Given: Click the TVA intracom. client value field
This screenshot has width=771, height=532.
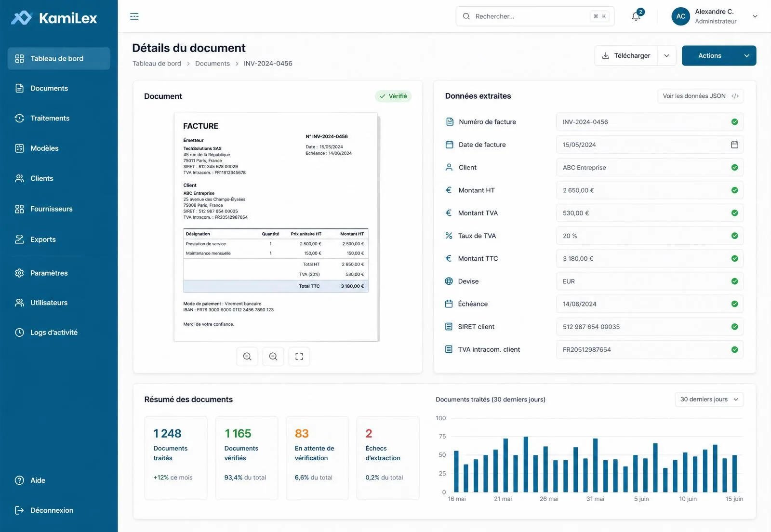Looking at the screenshot, I should [650, 350].
